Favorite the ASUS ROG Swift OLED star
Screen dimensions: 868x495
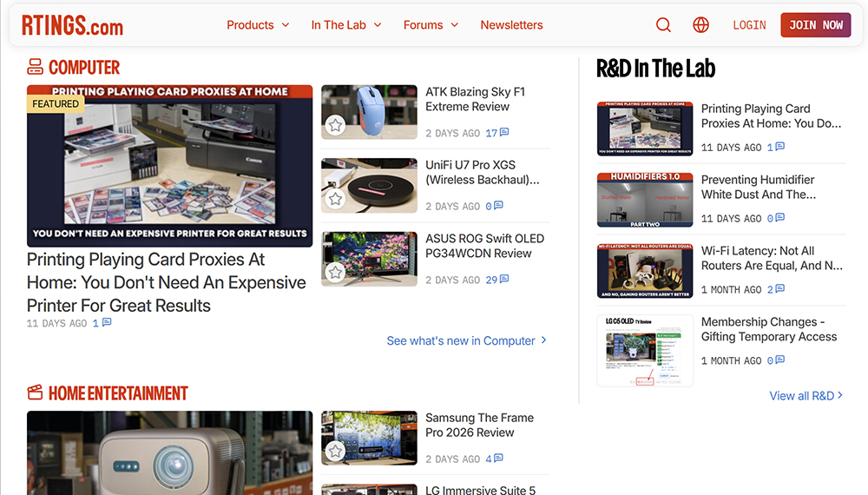[x=335, y=272]
